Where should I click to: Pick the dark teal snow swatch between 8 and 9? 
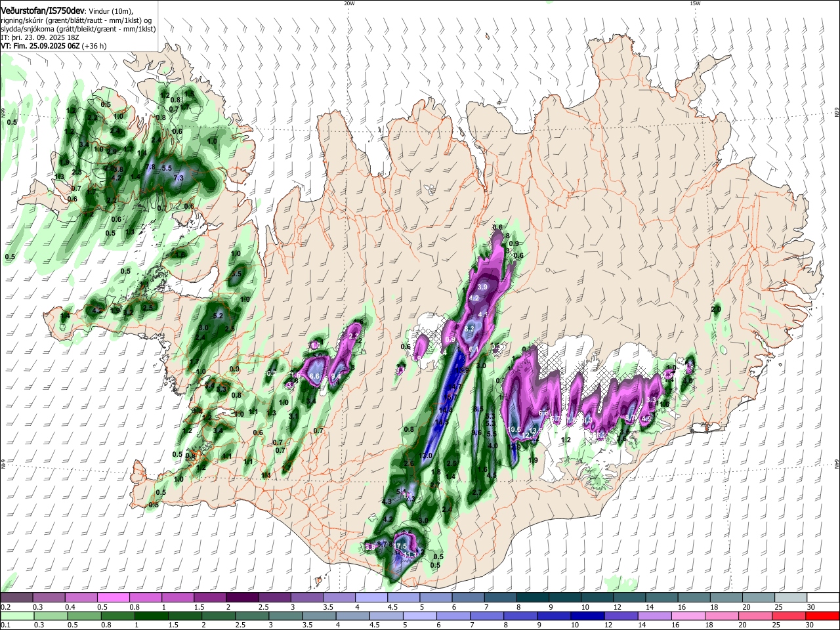coord(532,598)
